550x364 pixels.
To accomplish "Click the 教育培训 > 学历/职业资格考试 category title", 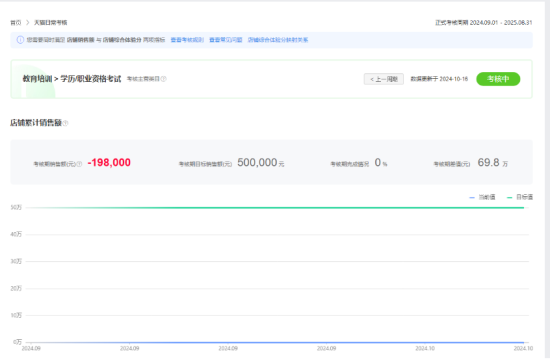I will pyautogui.click(x=72, y=79).
